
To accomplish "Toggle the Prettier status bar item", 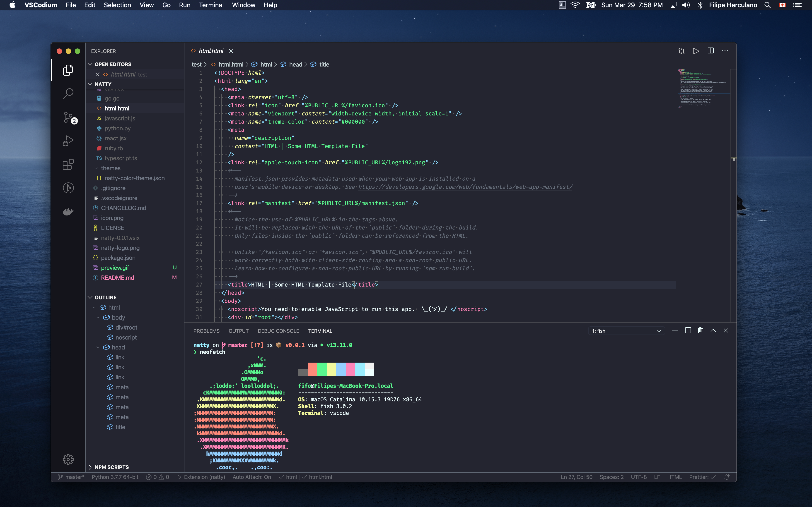I will (702, 477).
